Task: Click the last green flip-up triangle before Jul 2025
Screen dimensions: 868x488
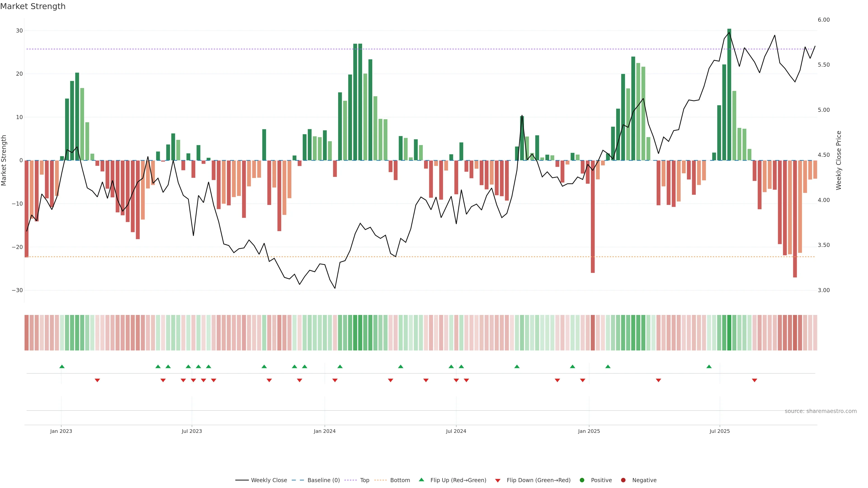Action: [709, 366]
